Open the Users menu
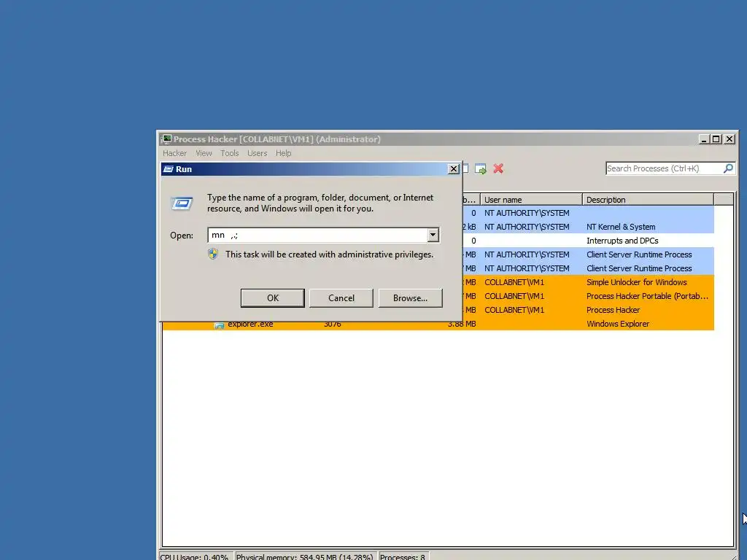The width and height of the screenshot is (747, 560). tap(258, 153)
